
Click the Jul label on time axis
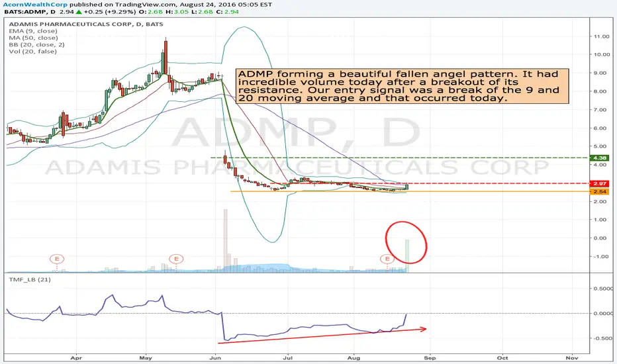(x=288, y=357)
